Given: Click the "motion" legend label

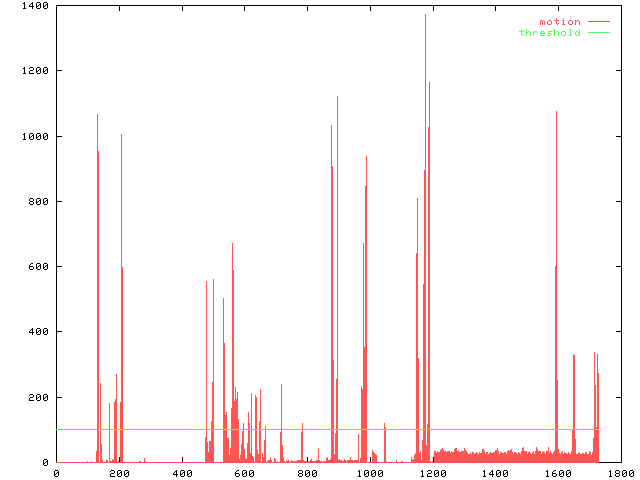Looking at the screenshot, I should (x=559, y=21).
